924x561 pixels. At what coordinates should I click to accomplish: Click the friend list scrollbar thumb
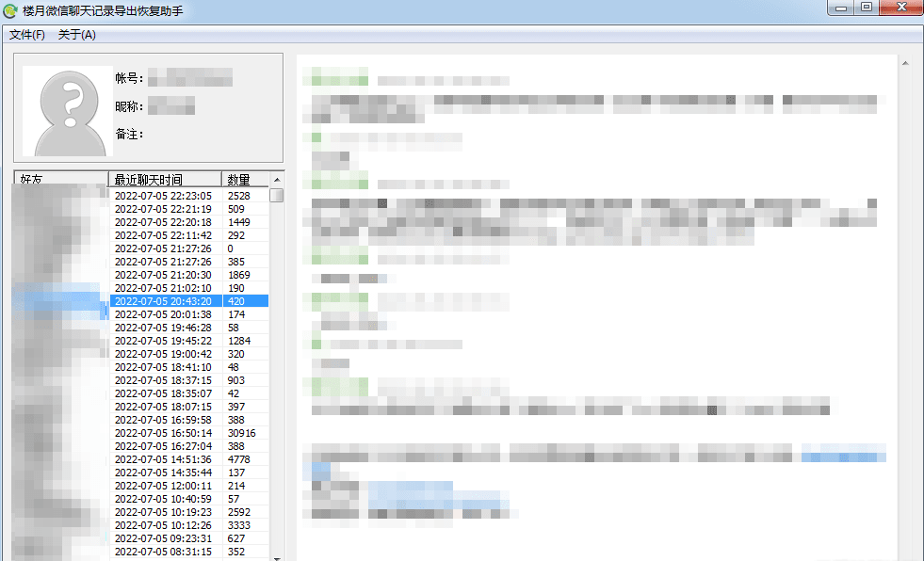pyautogui.click(x=276, y=196)
